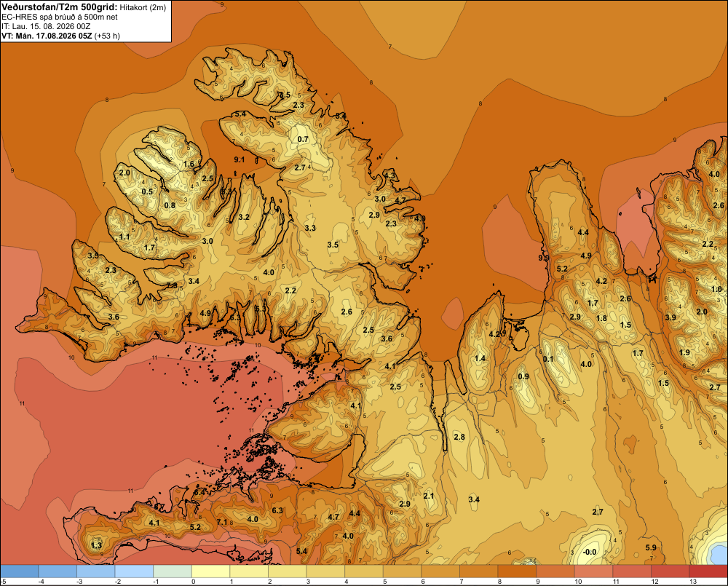This screenshot has width=728, height=586.
Task: Select the 0.7 temperature value on the map
Action: click(303, 139)
